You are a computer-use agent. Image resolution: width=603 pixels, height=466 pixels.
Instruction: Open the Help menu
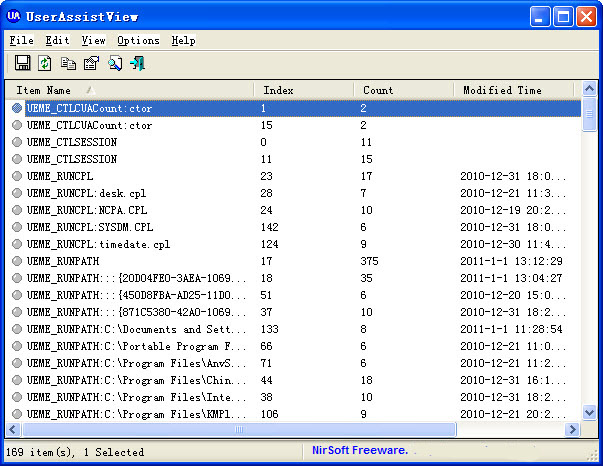click(183, 41)
